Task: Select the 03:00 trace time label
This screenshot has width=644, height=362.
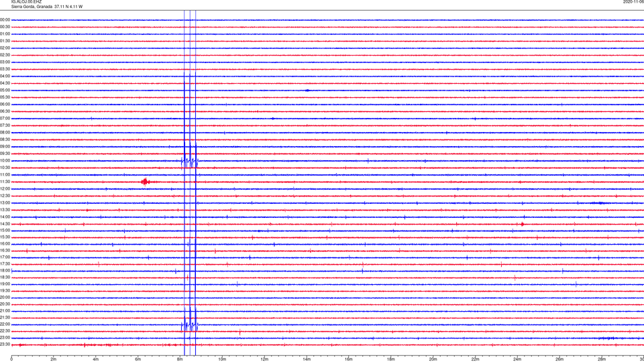Action: point(5,62)
